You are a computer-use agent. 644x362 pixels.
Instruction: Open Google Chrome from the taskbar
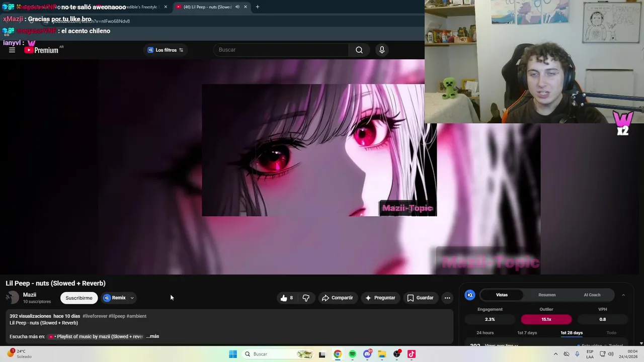(x=338, y=354)
